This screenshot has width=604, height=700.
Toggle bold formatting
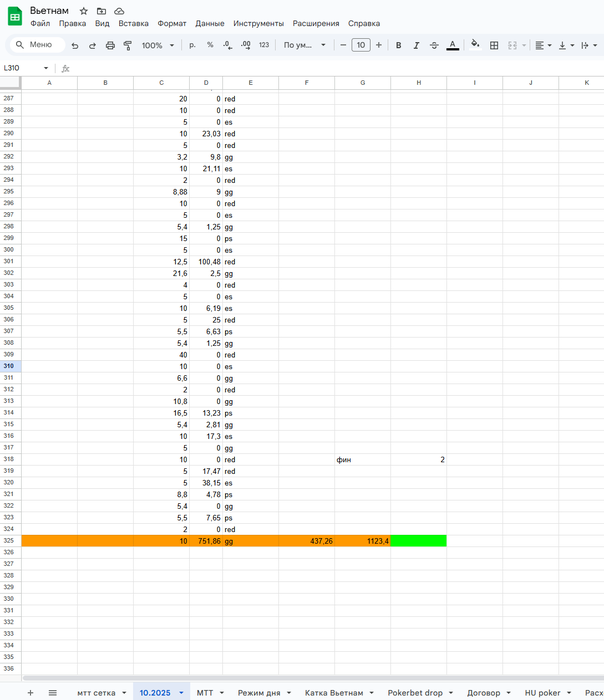[398, 45]
